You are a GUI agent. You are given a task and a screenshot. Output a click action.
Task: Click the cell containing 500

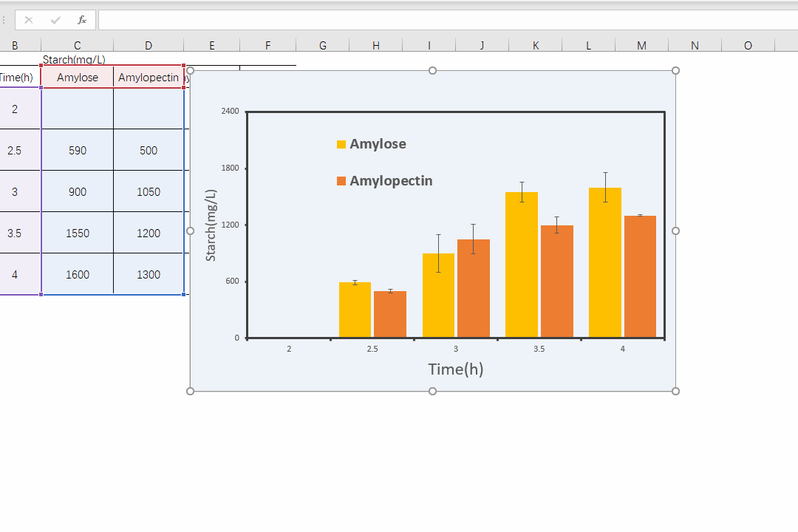149,150
